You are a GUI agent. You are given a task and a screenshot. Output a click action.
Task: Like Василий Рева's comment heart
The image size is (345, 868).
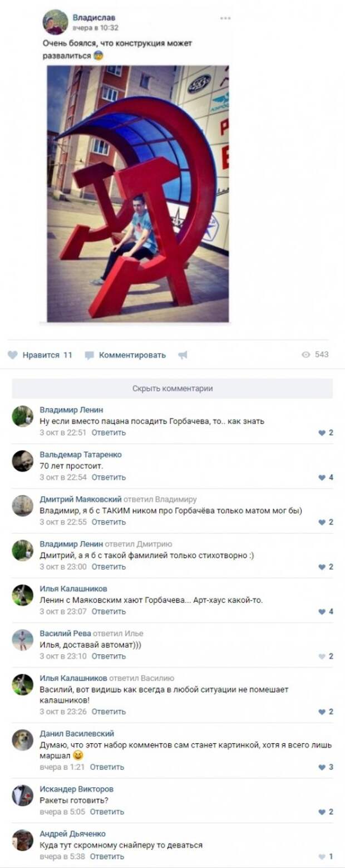pyautogui.click(x=322, y=656)
